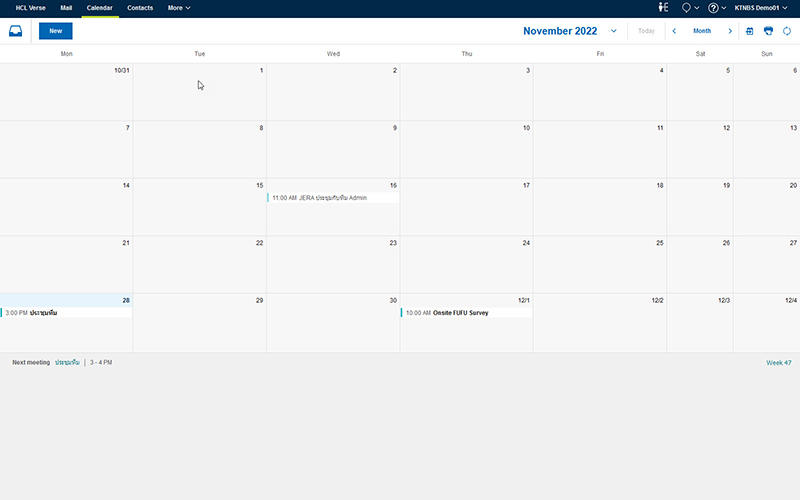Click the import calendar icon
Screen dimensions: 800x500
750,31
